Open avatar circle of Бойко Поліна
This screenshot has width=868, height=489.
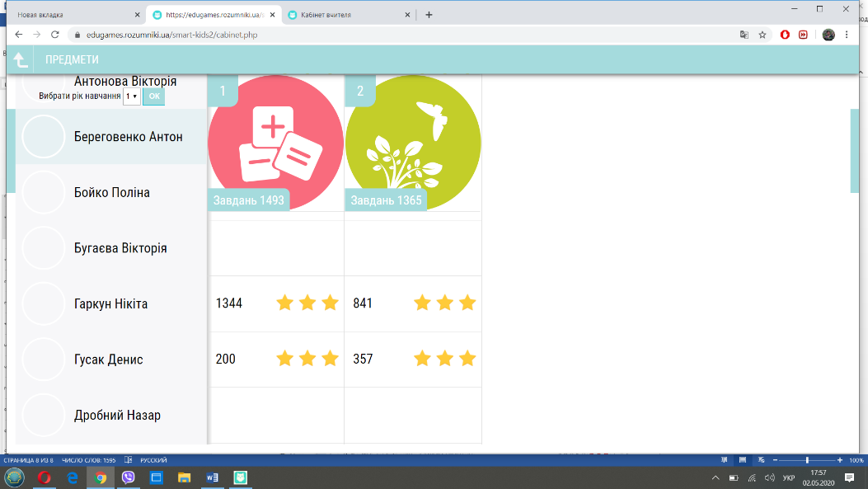[x=43, y=193]
